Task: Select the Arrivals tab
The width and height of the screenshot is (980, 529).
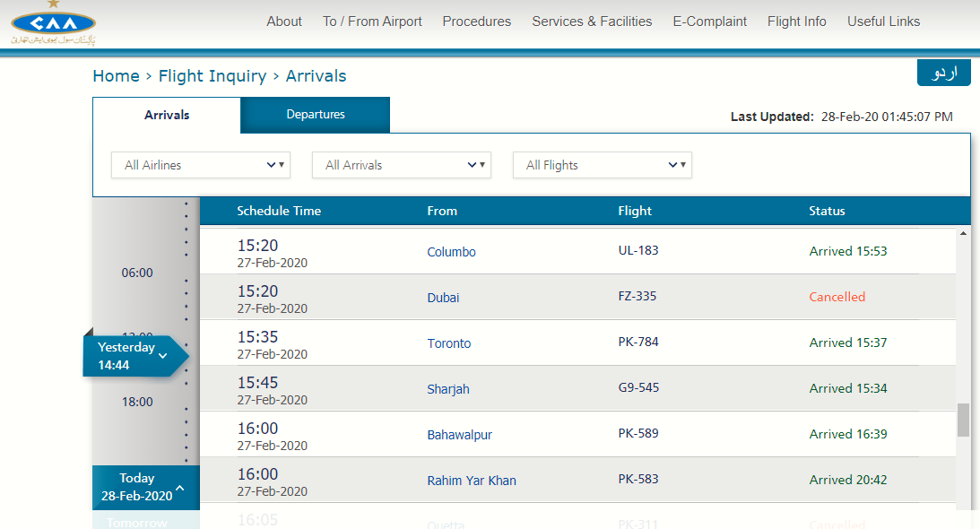Action: click(167, 115)
